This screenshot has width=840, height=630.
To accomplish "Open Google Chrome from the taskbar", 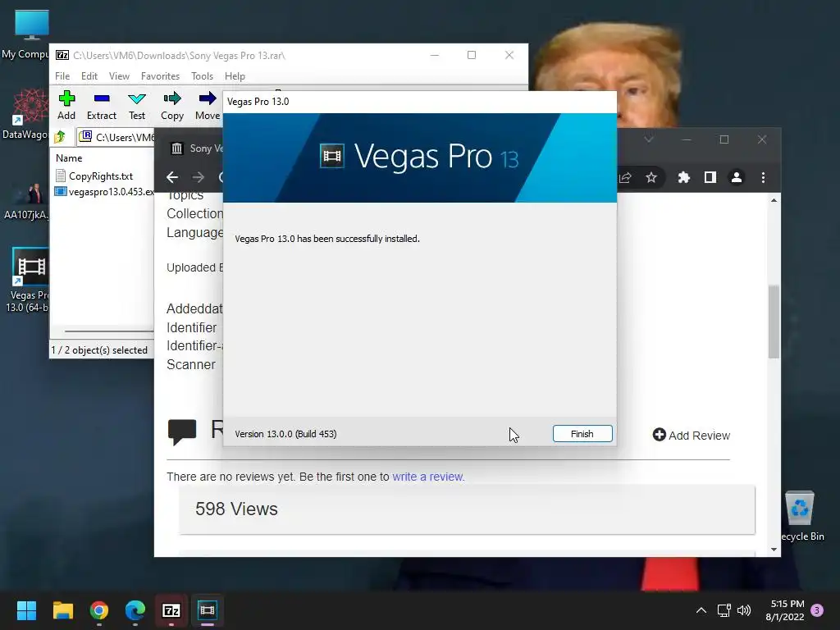I will click(x=99, y=610).
